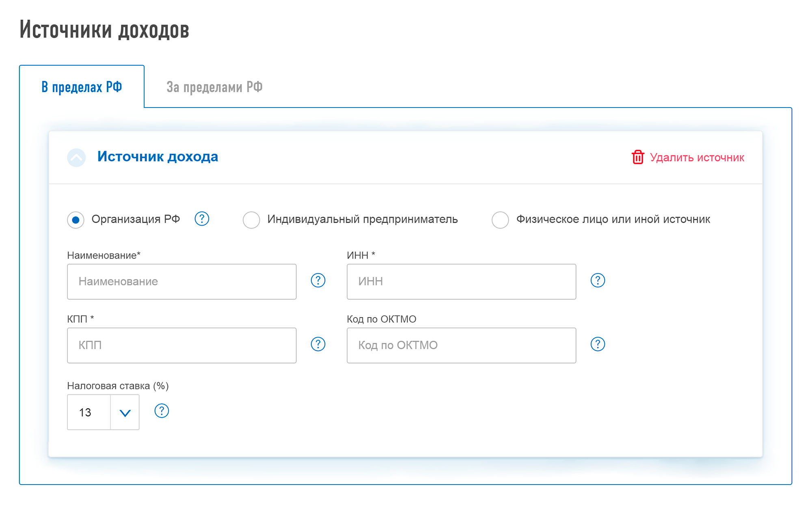Image resolution: width=812 pixels, height=515 pixels.
Task: Collapse the Источник дохода section chevron
Action: 76,157
